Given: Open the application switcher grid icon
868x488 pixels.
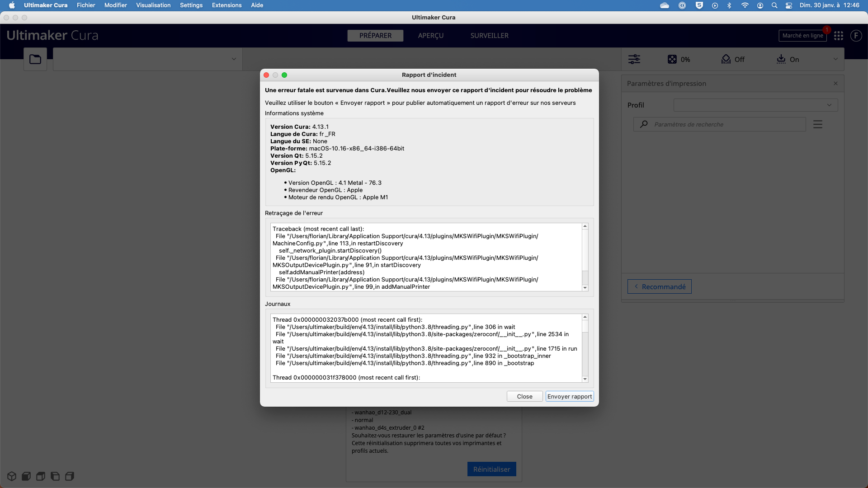Looking at the screenshot, I should click(x=839, y=36).
